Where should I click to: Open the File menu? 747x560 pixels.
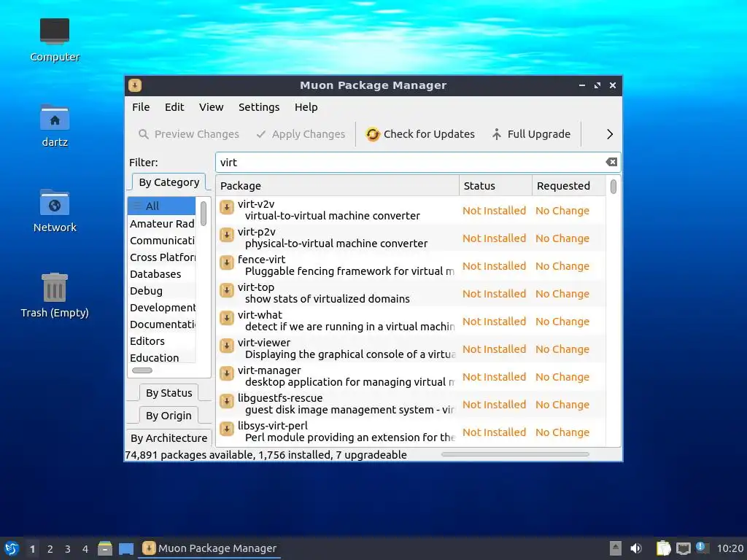click(141, 107)
